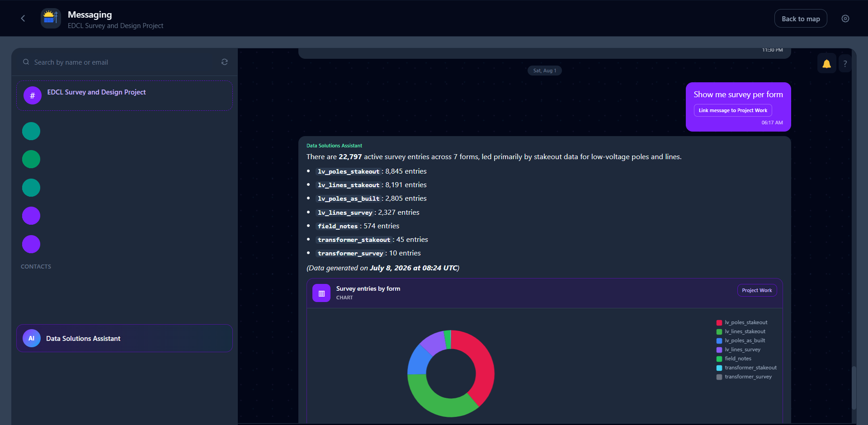Open settings gear icon
This screenshot has width=868, height=425.
tap(845, 19)
